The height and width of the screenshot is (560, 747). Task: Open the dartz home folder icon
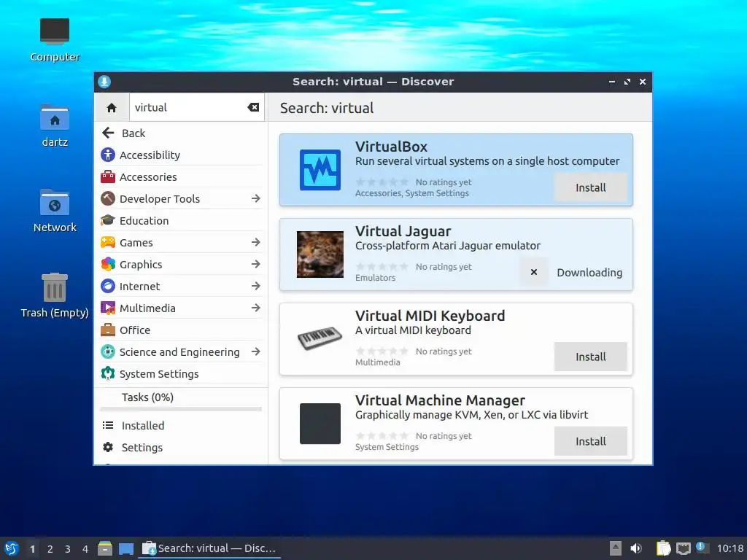click(x=55, y=117)
